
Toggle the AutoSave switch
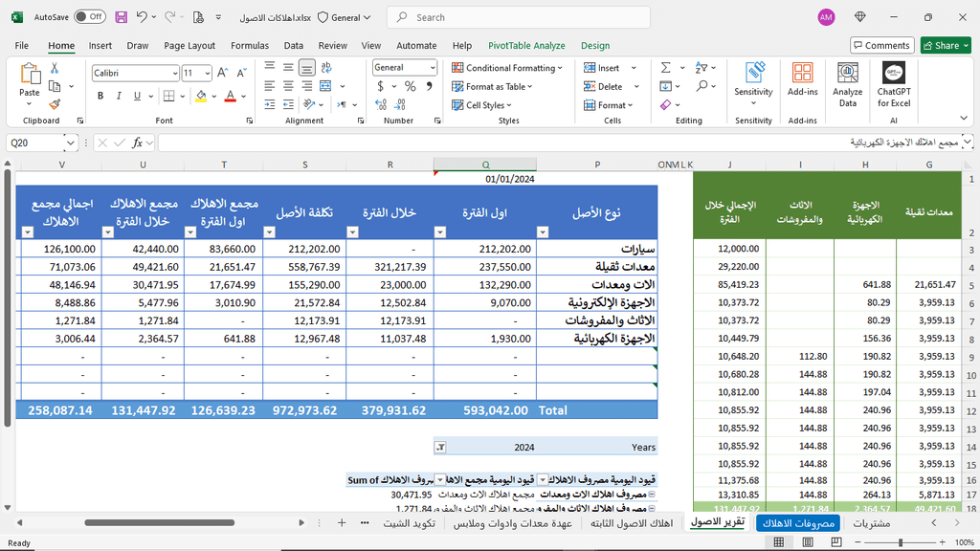(90, 17)
